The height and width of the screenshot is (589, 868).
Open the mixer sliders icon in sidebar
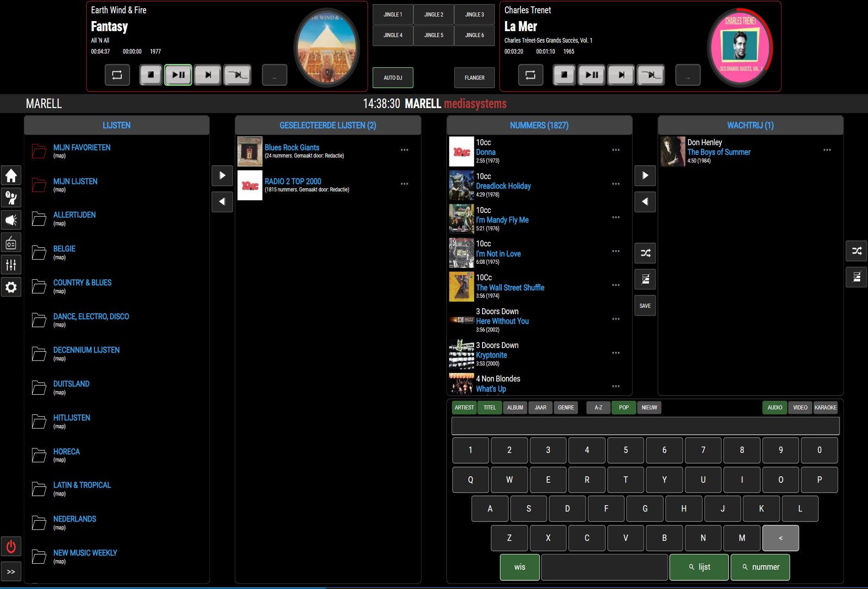coord(11,265)
